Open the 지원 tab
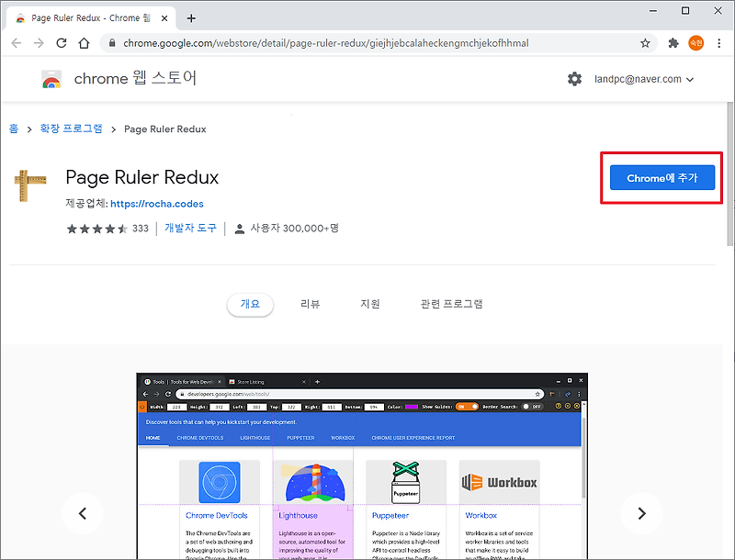 [370, 303]
